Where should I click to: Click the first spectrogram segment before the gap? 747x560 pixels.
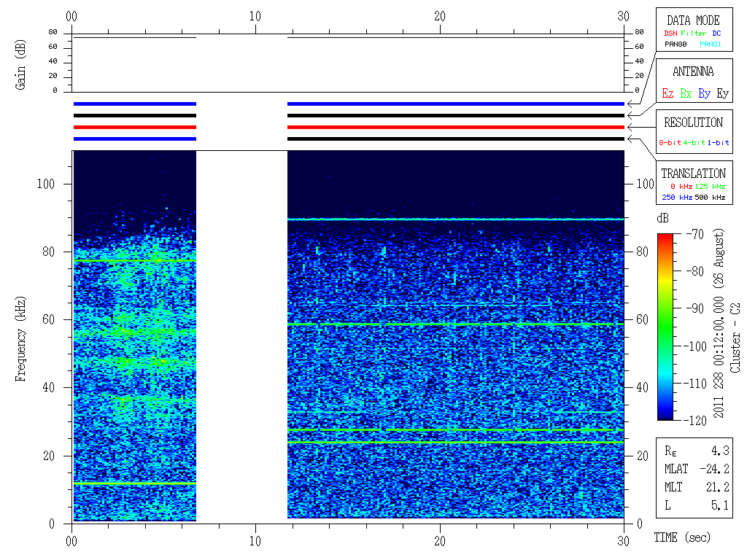134,335
